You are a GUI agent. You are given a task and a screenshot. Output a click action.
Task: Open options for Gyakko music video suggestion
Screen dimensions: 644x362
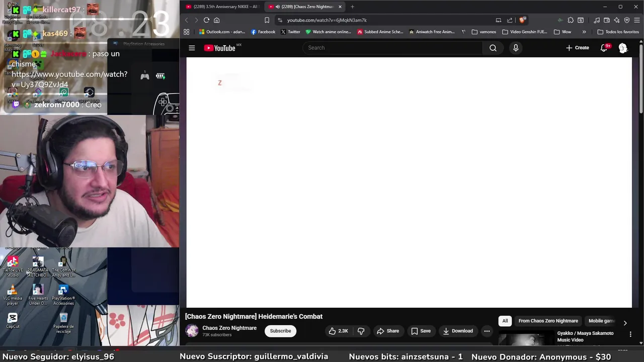click(630, 334)
